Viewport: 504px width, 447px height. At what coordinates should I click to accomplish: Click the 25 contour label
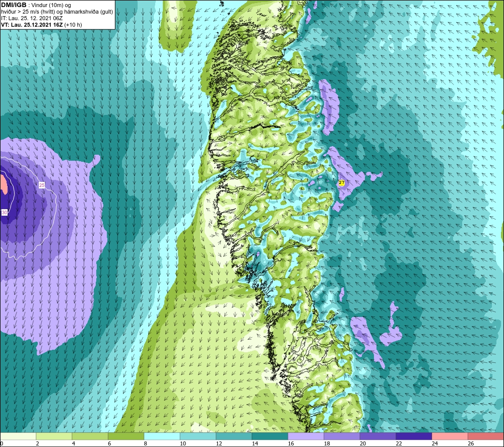(x=42, y=185)
